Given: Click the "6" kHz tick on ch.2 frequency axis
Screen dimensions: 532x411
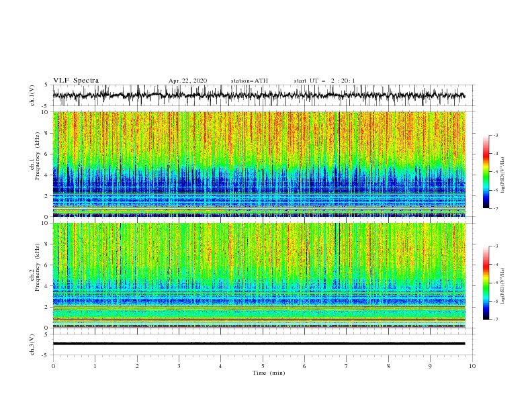Looking at the screenshot, I should (46, 265).
